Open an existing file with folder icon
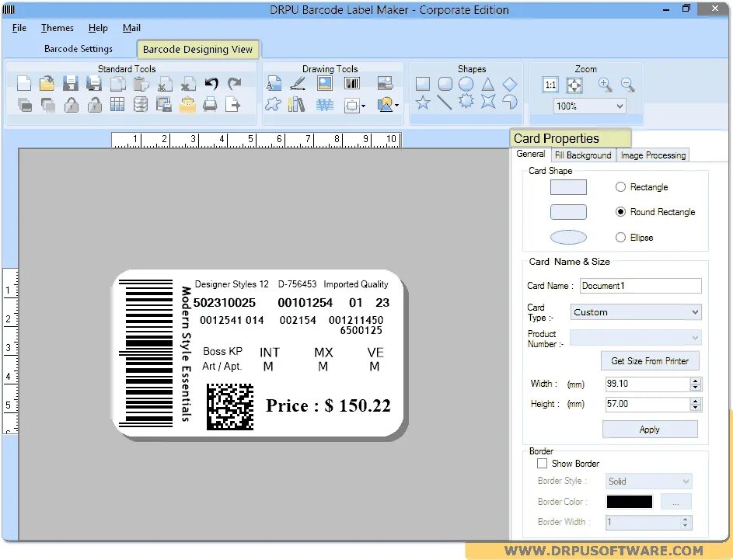Viewport: 733px width, 560px height. 47,84
